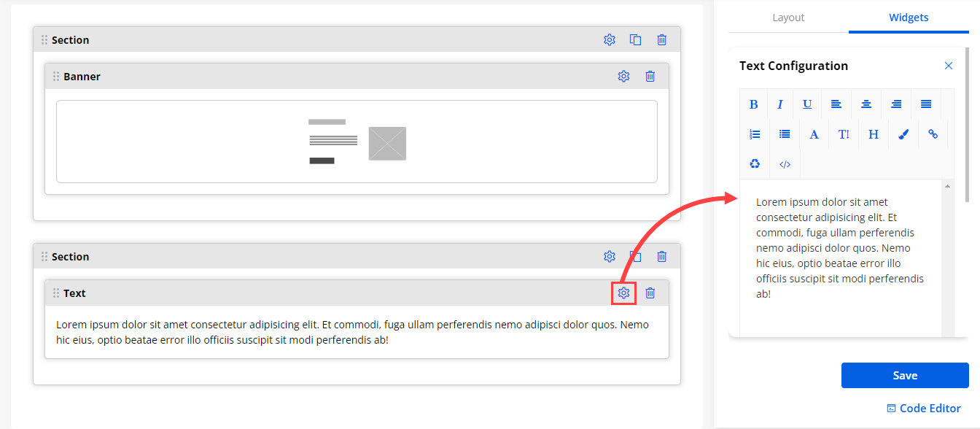
Task: Insert a hyperlink with chain icon
Action: 933,134
